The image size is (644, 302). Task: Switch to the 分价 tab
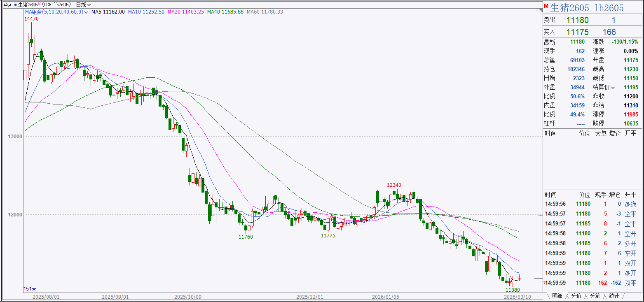pos(576,296)
